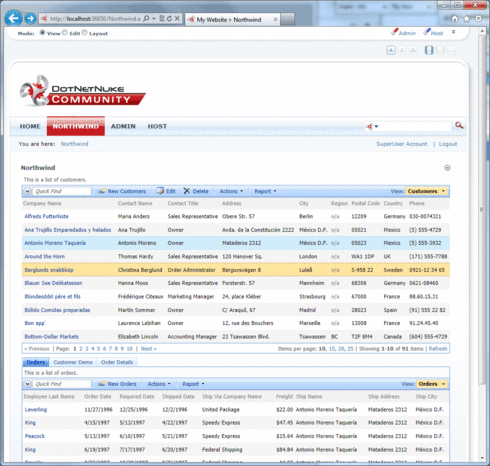490x466 pixels.
Task: Open the Actions dropdown in Orders toolbar
Action: [159, 384]
